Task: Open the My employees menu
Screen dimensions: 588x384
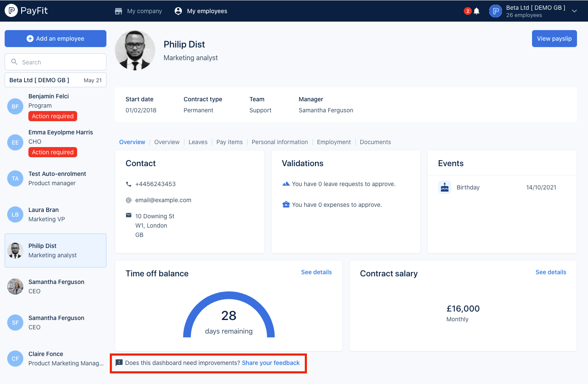Action: click(x=201, y=11)
